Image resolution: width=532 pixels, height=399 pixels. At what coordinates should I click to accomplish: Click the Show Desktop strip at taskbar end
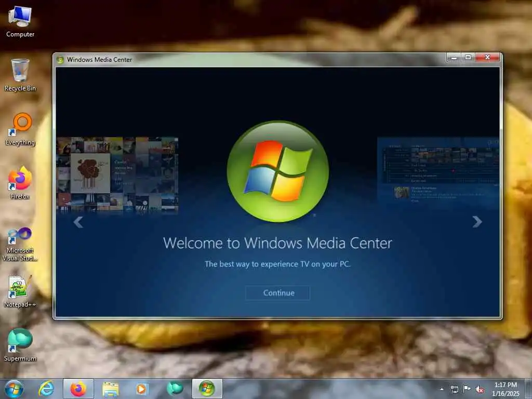[x=529, y=389]
